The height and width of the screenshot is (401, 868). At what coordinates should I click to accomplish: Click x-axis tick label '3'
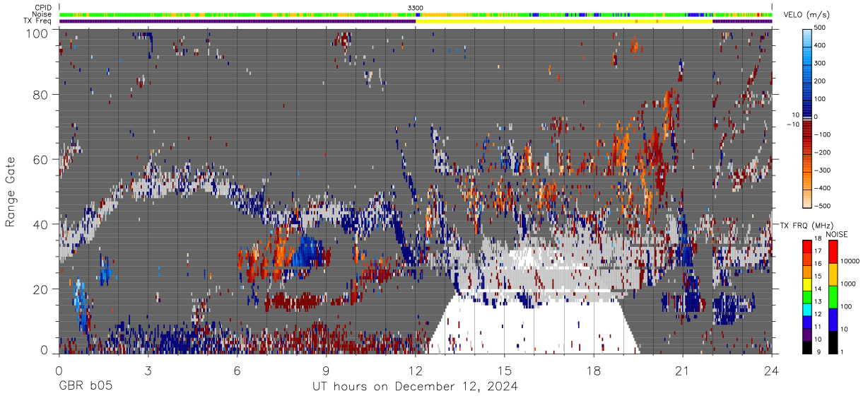click(148, 370)
